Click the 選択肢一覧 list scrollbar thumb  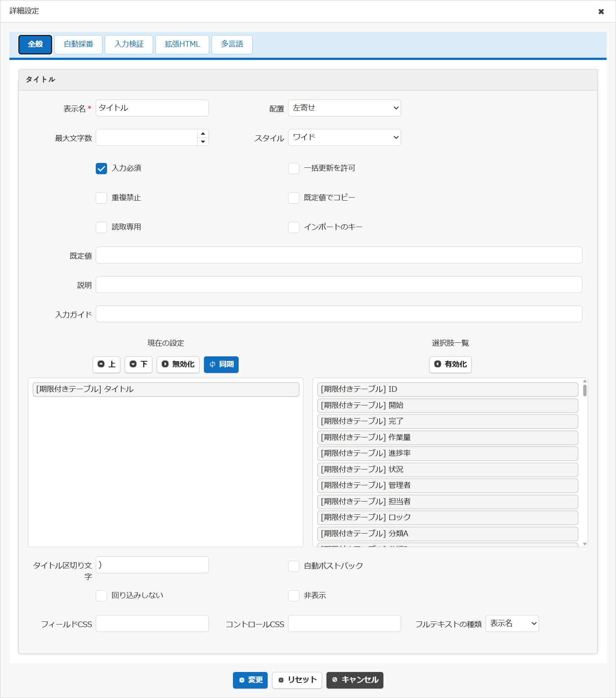[585, 390]
